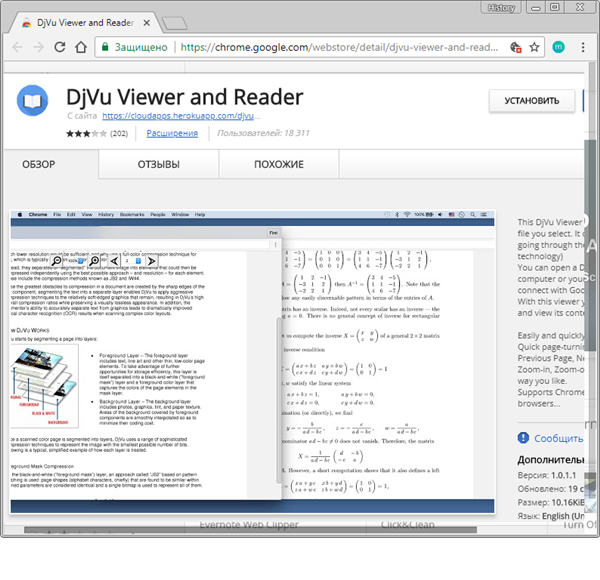Click the blue DjVu book extension icon

point(33,101)
